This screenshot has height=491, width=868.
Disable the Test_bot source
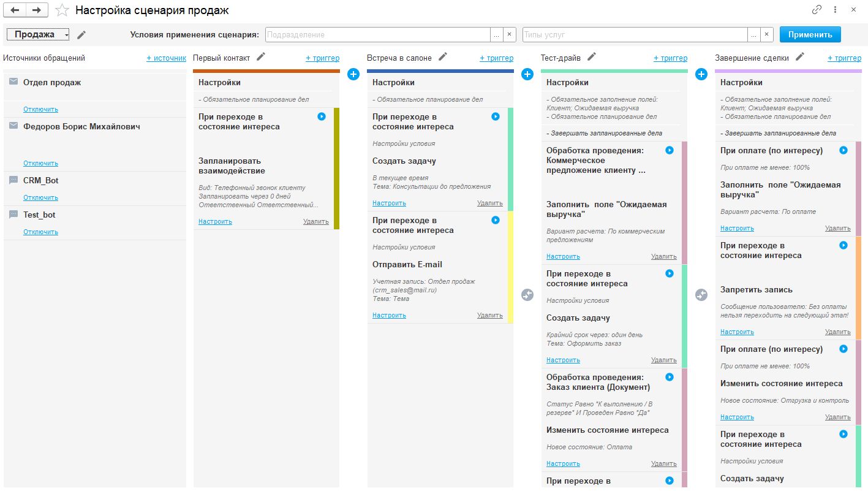coord(40,232)
